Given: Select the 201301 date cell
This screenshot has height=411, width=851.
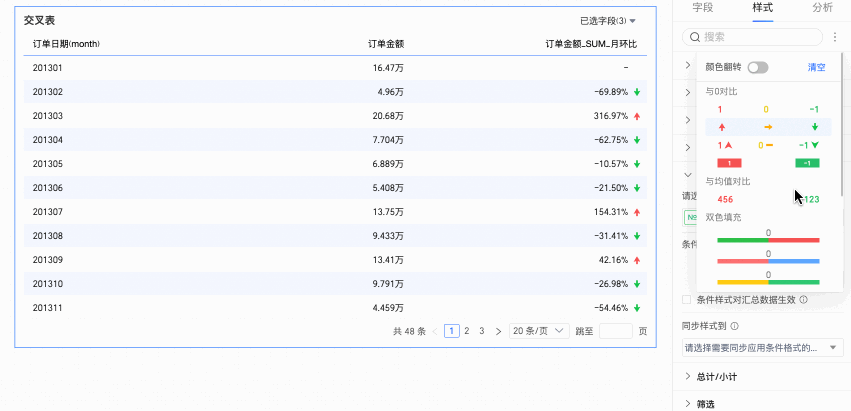Looking at the screenshot, I should pyautogui.click(x=48, y=68).
